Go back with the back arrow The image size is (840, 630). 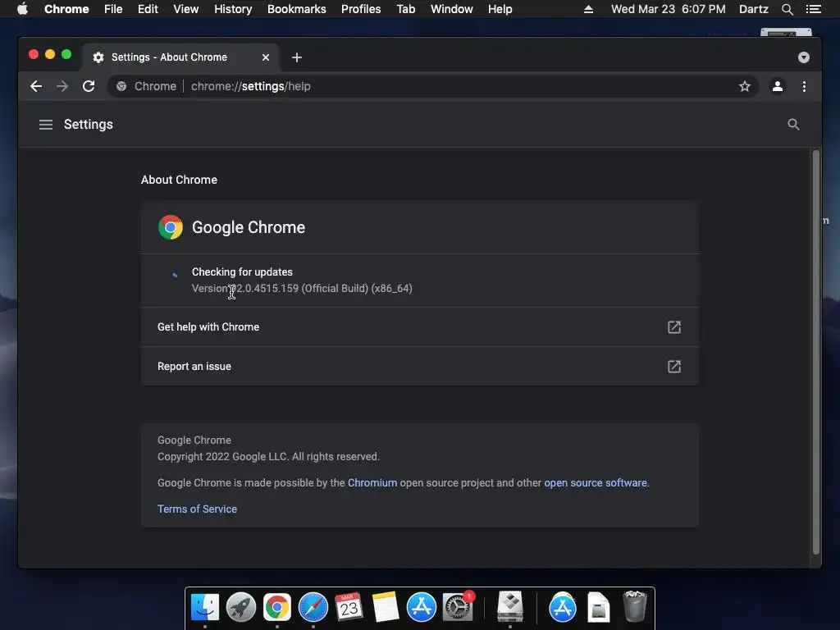pyautogui.click(x=36, y=86)
